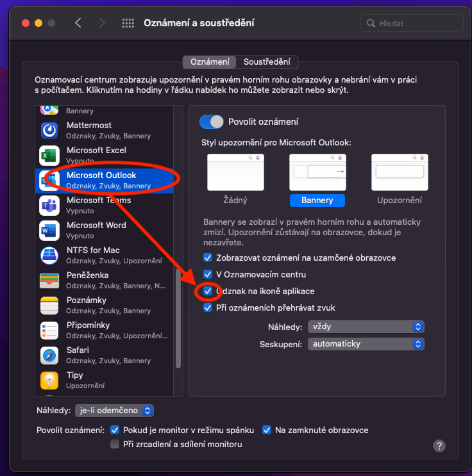Click the Microsoft Excel app icon
The width and height of the screenshot is (472, 476).
49,156
